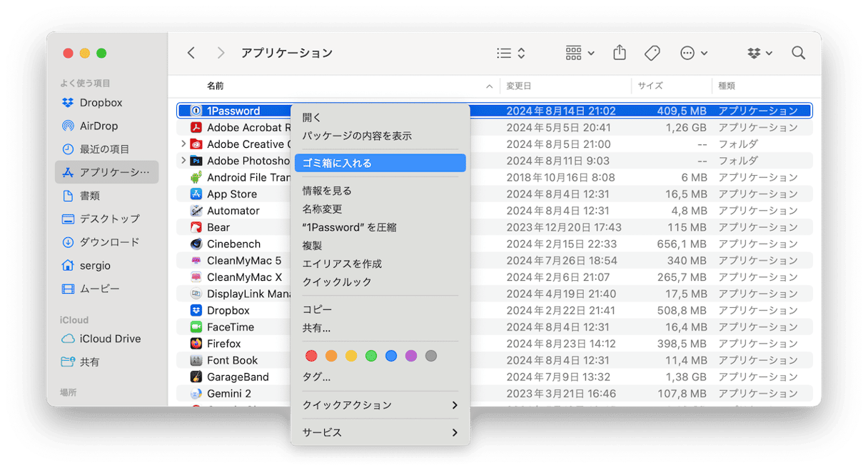Apply the purple tag color
Screen dimensions: 868x468
[x=411, y=356]
